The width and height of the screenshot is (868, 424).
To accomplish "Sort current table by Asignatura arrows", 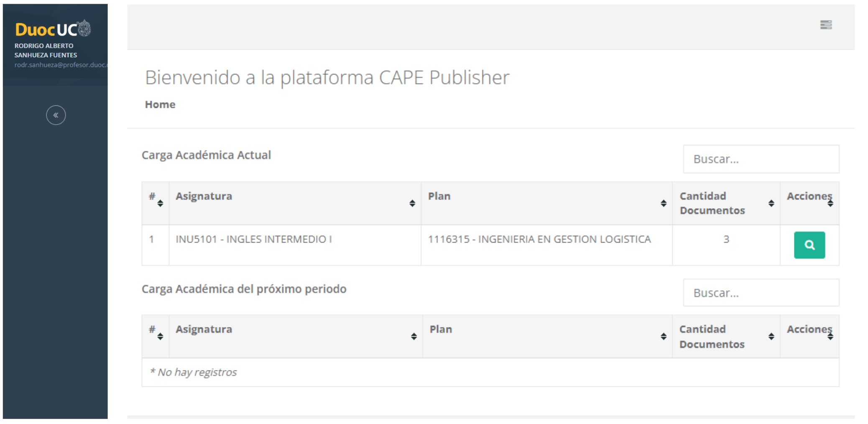I will (x=412, y=203).
